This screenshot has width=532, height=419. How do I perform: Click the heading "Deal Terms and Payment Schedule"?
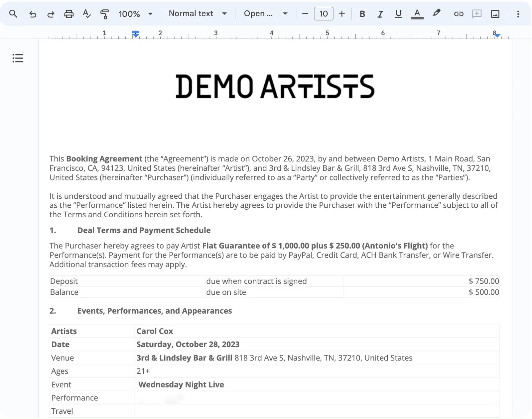[x=144, y=230]
